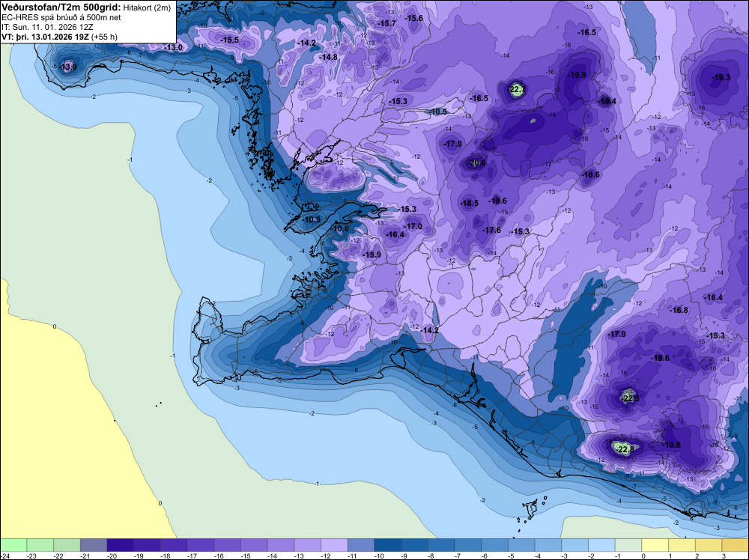Click the -22.8 cold spot label
Image resolution: width=749 pixels, height=560 pixels.
coord(625,448)
